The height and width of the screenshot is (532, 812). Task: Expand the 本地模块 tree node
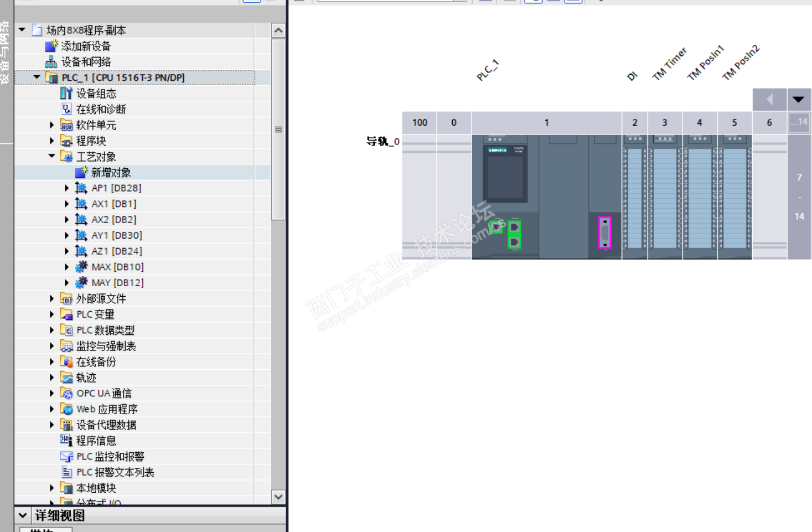52,488
